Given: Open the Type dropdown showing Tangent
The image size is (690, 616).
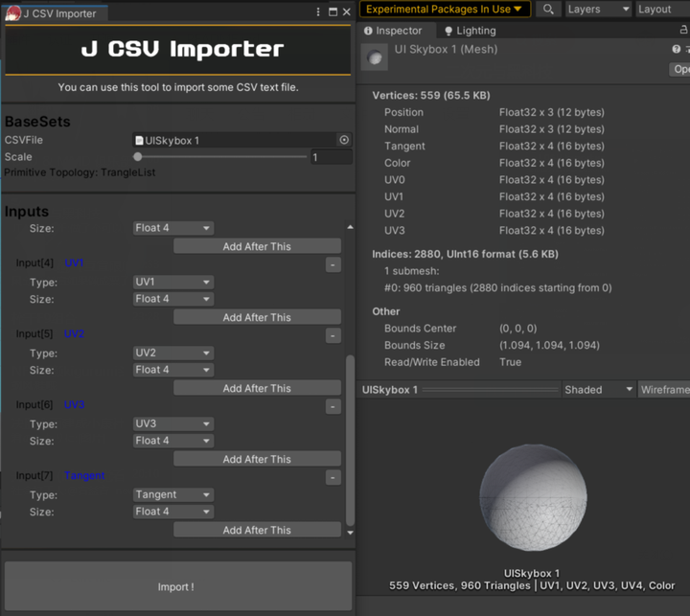Looking at the screenshot, I should [173, 494].
